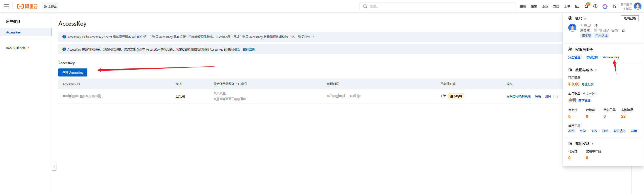
Task: Click 退出登录 button
Action: click(x=630, y=18)
